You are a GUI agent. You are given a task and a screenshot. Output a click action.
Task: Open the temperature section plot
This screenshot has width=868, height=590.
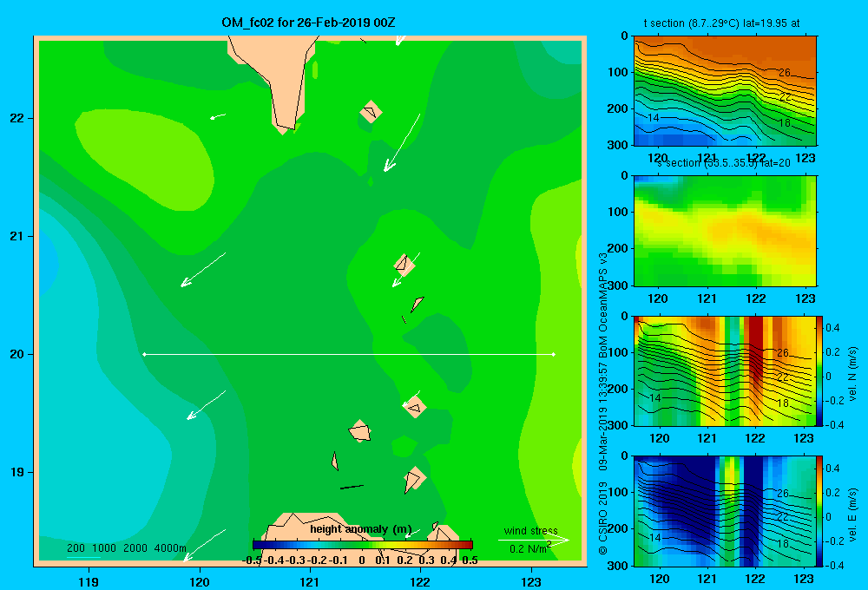pyautogui.click(x=725, y=91)
